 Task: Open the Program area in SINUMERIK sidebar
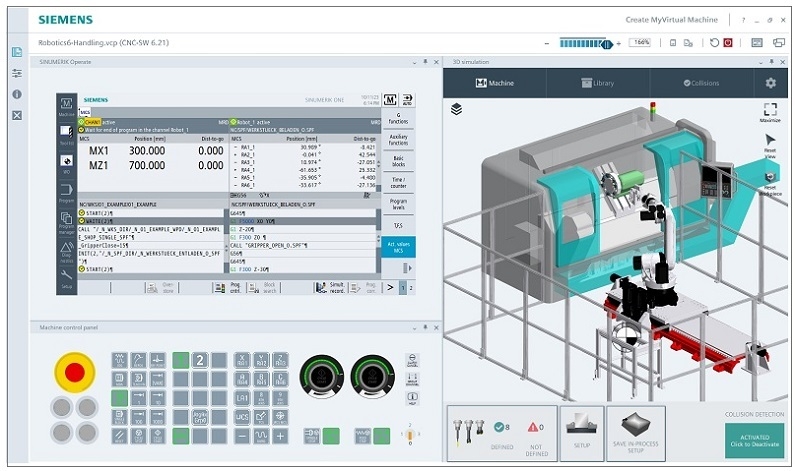pos(66,193)
